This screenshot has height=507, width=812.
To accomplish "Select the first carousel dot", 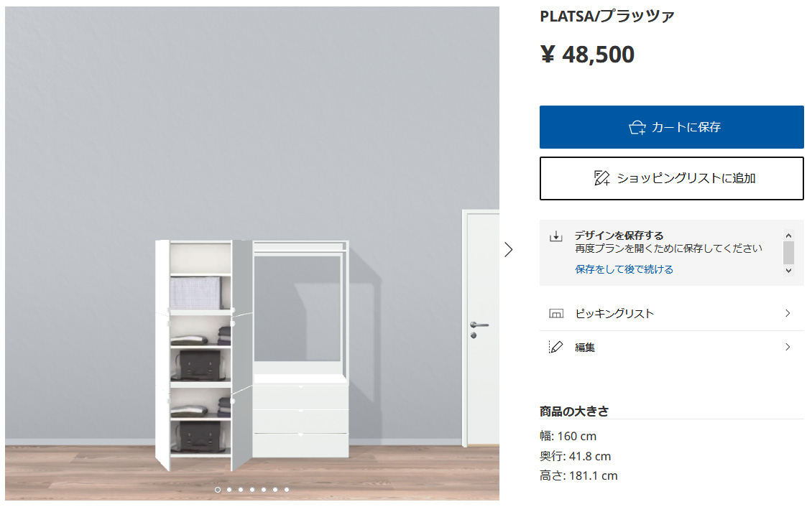I will tap(218, 490).
